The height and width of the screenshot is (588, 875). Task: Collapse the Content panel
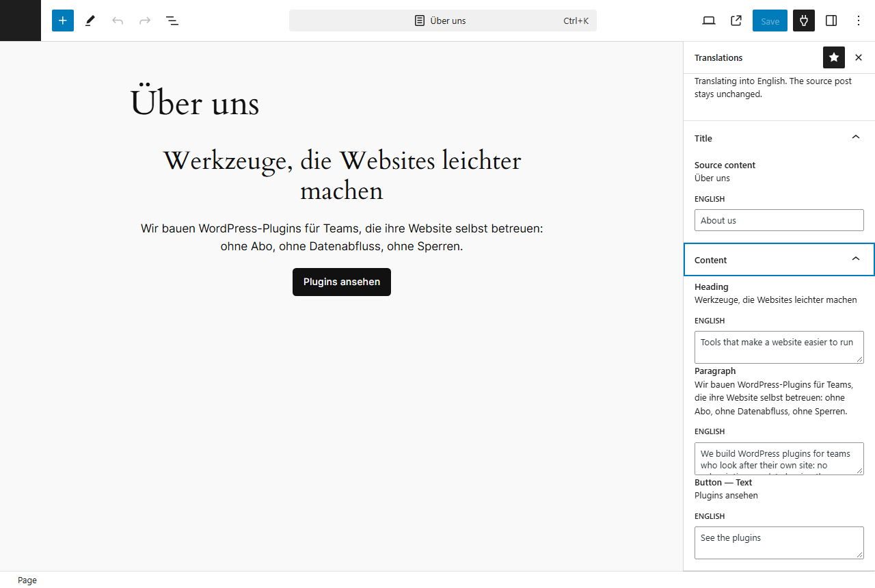pos(779,260)
